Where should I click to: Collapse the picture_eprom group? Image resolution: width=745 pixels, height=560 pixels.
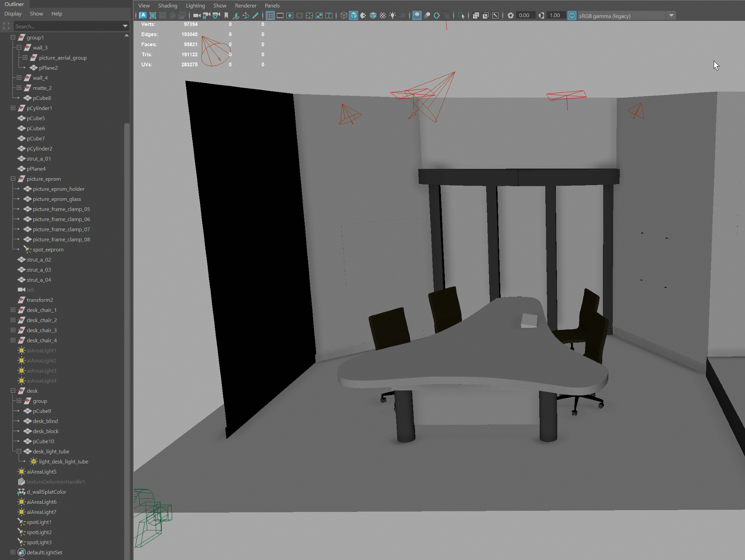[x=13, y=179]
